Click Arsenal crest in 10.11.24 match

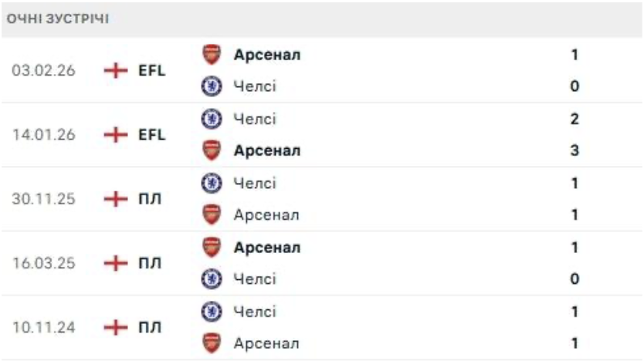pyautogui.click(x=210, y=342)
